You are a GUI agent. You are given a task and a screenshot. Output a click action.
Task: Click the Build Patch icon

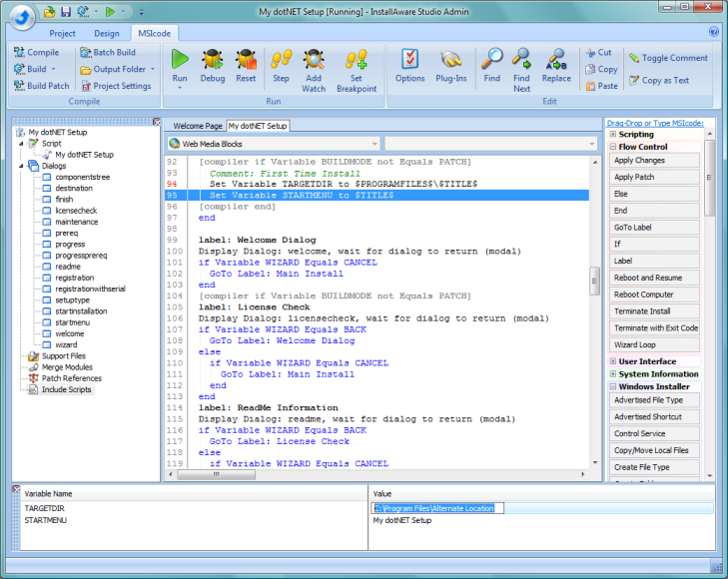[19, 86]
